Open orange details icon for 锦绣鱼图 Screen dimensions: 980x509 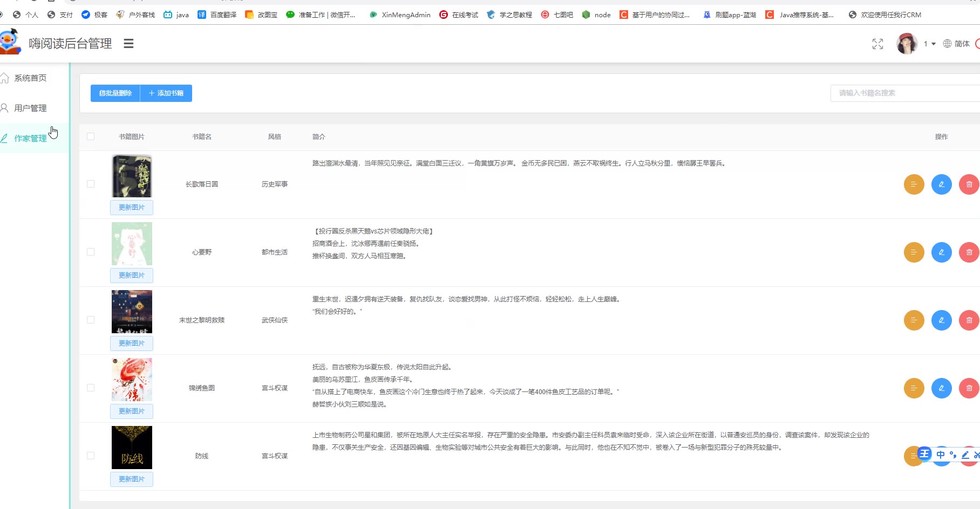tap(914, 388)
